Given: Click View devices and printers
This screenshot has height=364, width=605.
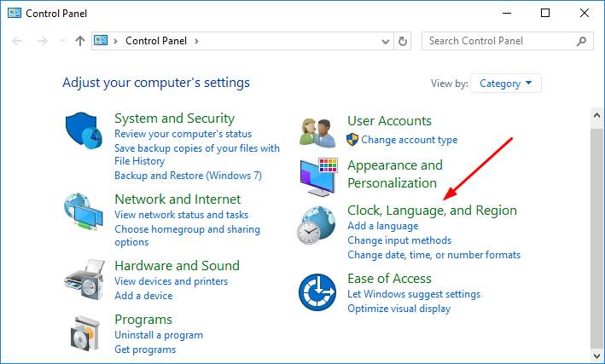Looking at the screenshot, I should coord(171,281).
